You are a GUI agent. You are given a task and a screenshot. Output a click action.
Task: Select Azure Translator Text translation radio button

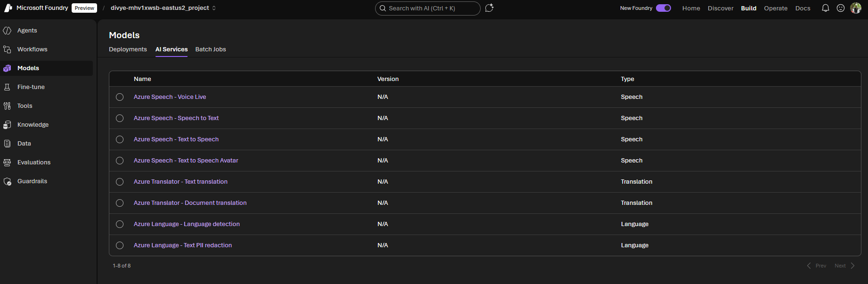click(120, 182)
